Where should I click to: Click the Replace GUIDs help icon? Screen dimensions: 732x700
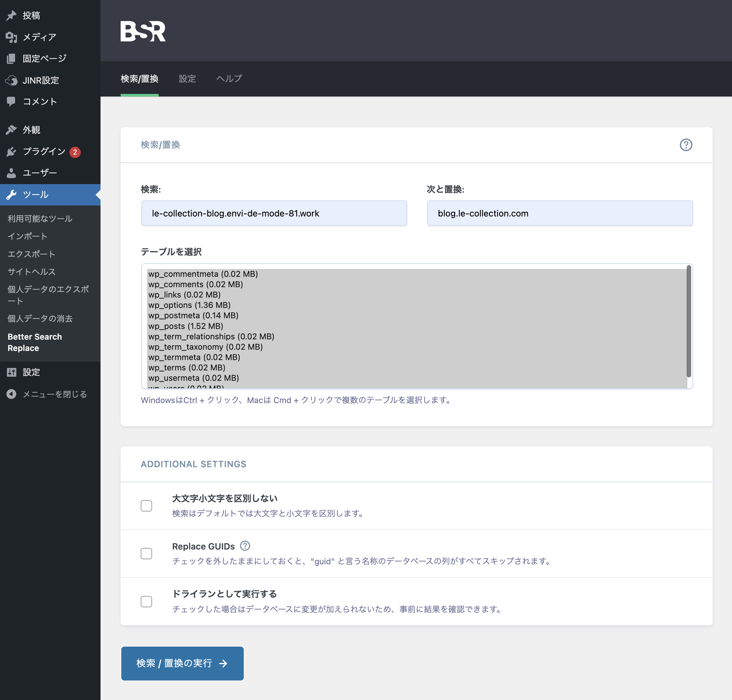tap(245, 546)
